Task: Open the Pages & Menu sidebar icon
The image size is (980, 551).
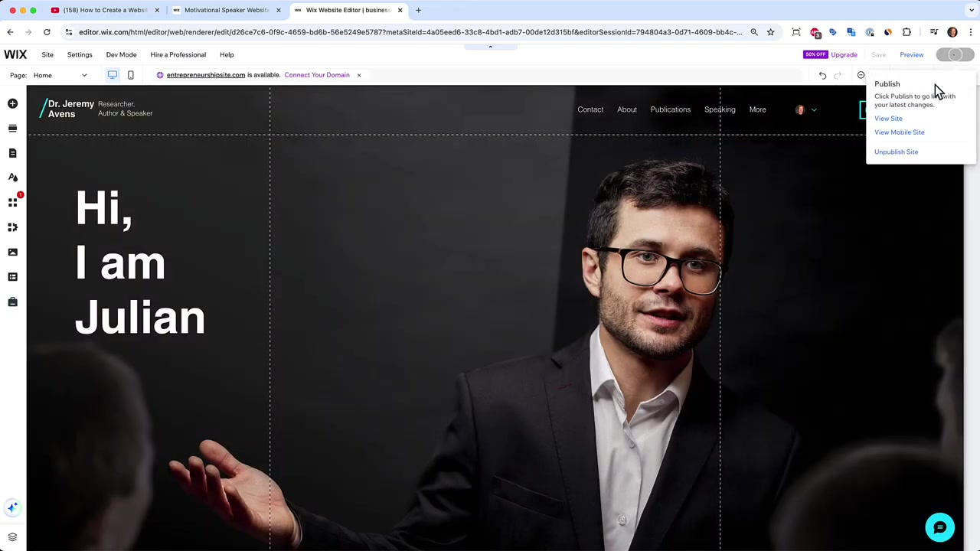Action: tap(12, 153)
